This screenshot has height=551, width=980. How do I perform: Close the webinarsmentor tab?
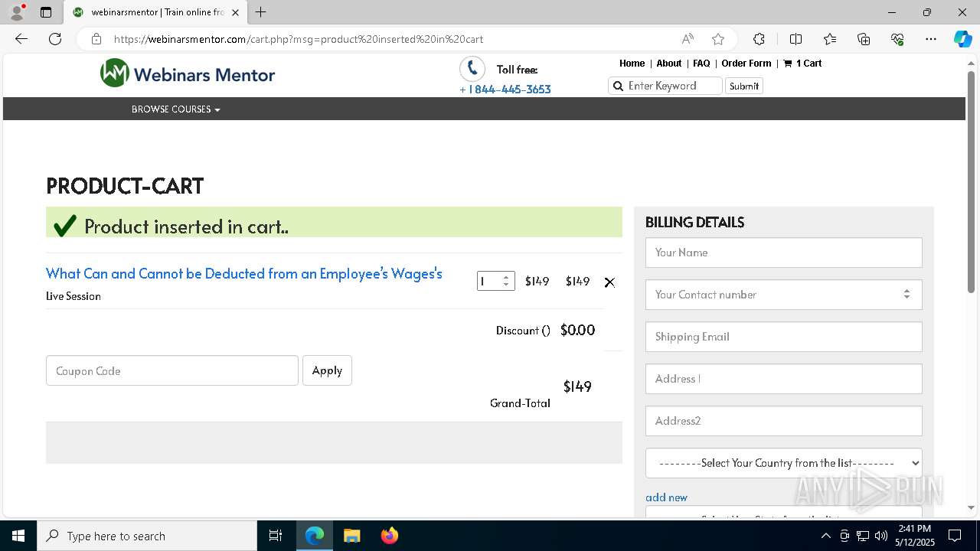(x=235, y=12)
